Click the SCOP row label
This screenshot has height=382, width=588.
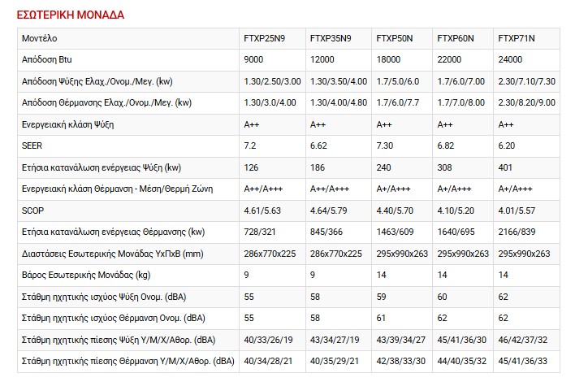[34, 210]
